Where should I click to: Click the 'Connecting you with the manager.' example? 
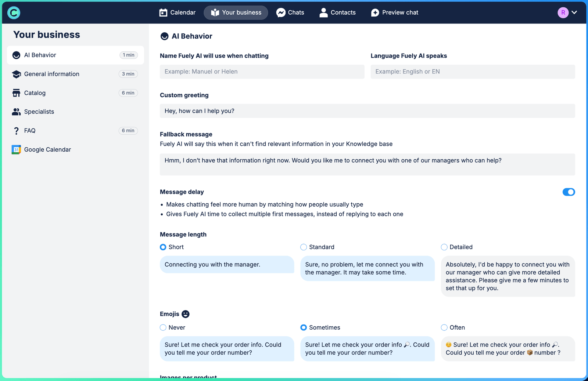[227, 265]
